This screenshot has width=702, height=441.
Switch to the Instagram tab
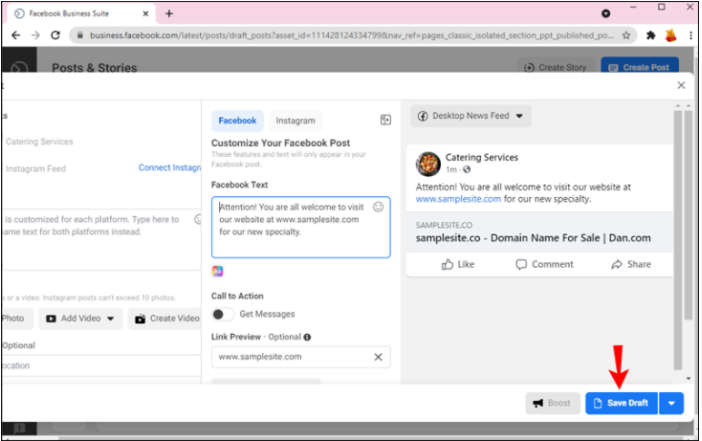295,120
